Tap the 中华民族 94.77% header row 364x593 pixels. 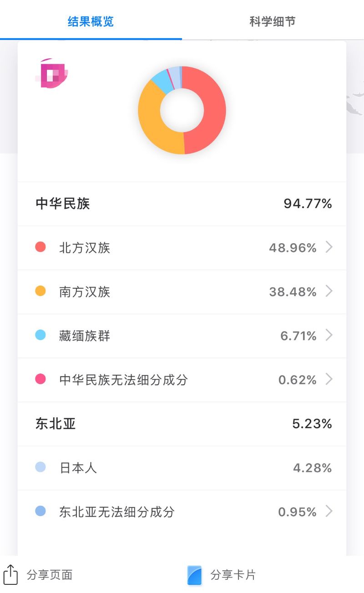[182, 204]
